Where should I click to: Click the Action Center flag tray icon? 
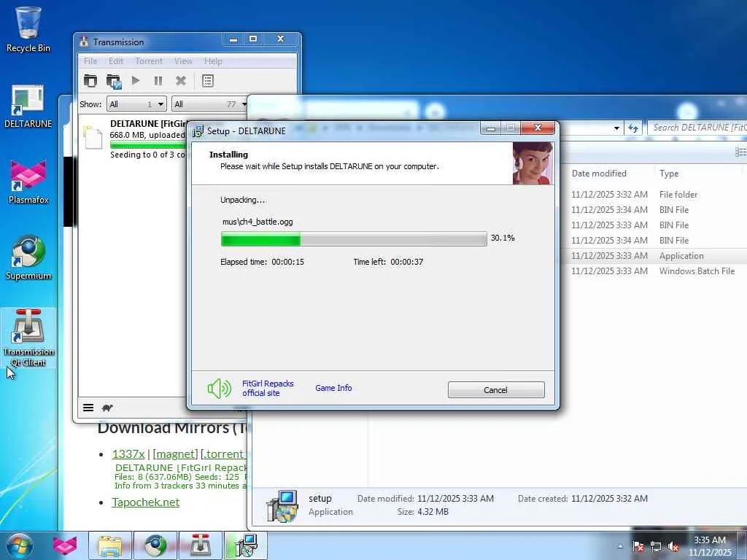point(638,547)
